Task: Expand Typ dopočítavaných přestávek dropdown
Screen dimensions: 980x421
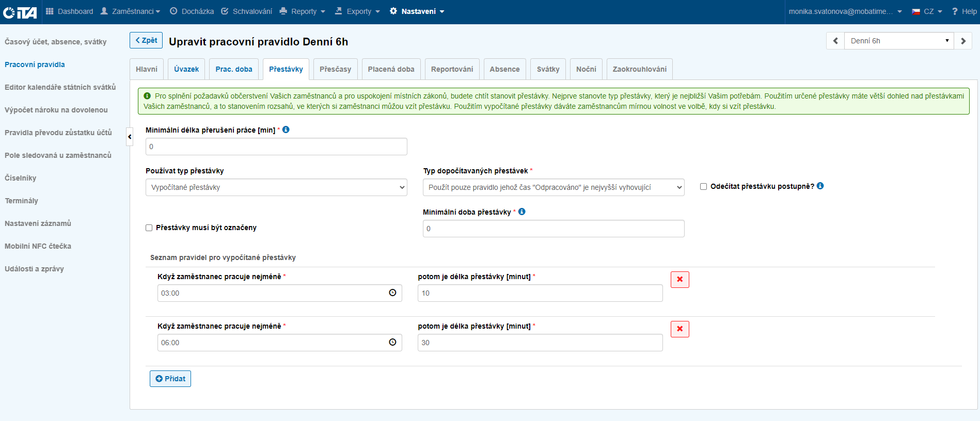Action: point(553,187)
